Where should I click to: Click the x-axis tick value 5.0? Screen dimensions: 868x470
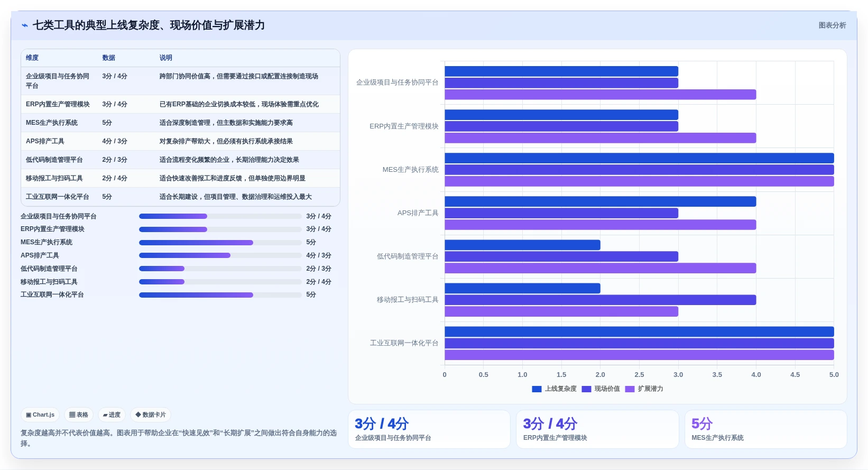(834, 375)
